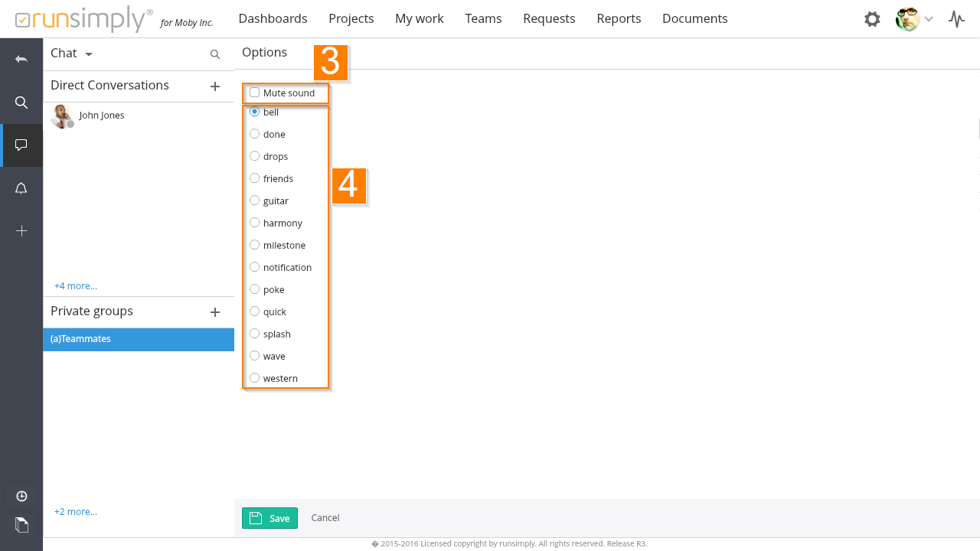The height and width of the screenshot is (551, 980).
Task: Enable the Mute sound checkbox
Action: tap(255, 93)
